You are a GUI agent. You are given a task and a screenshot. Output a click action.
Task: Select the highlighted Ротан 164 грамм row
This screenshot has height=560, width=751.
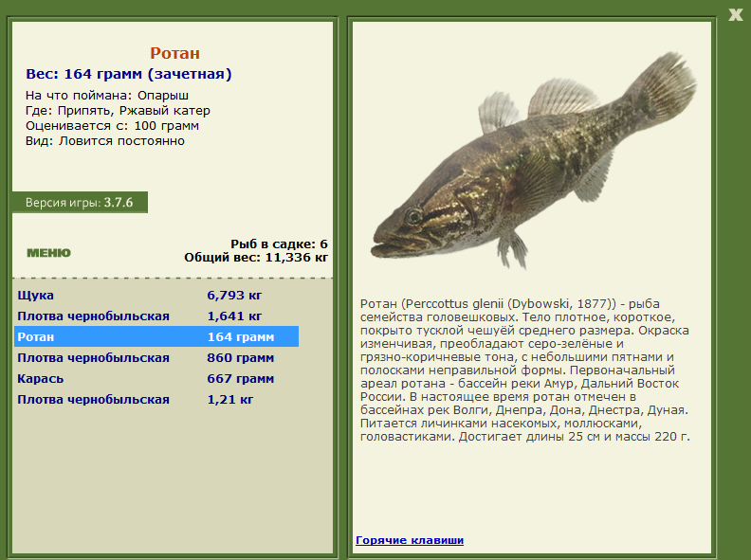[156, 336]
